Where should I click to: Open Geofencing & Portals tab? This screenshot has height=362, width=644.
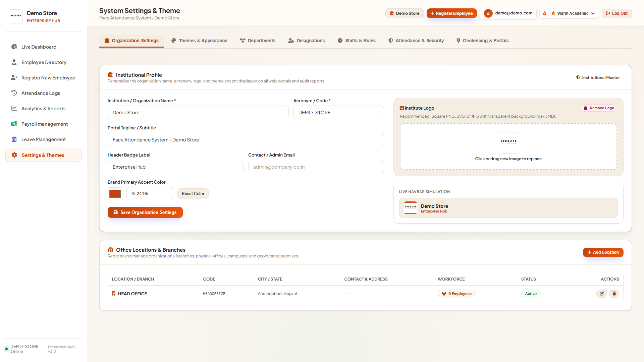tap(482, 41)
